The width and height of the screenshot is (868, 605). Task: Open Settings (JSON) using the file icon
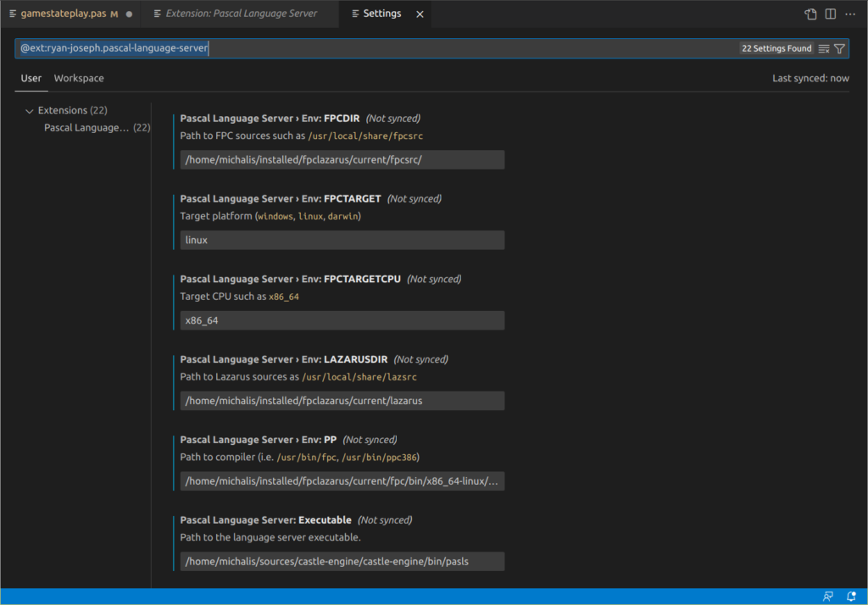[810, 14]
